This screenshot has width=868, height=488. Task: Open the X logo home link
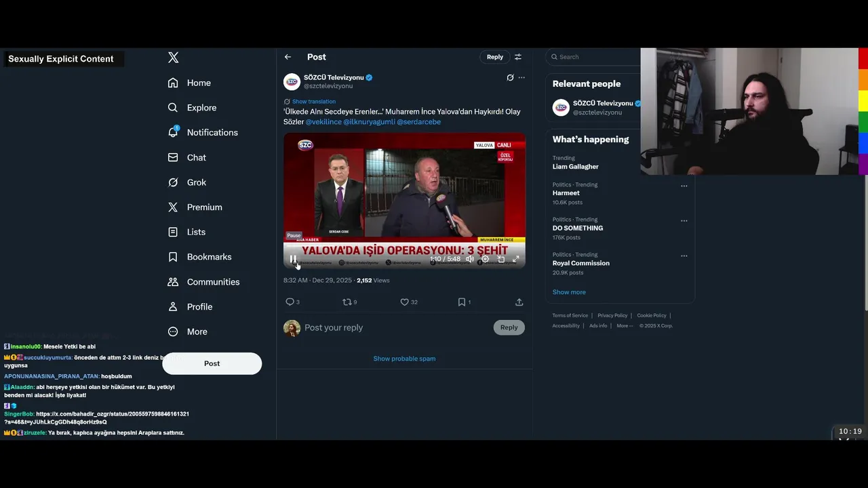[x=174, y=58]
